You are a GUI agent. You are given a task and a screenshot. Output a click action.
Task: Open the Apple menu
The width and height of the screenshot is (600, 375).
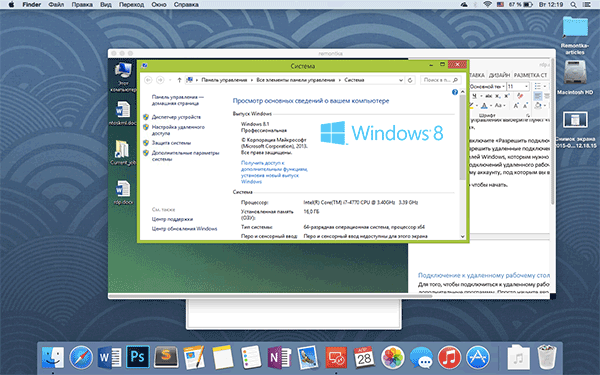(11, 5)
